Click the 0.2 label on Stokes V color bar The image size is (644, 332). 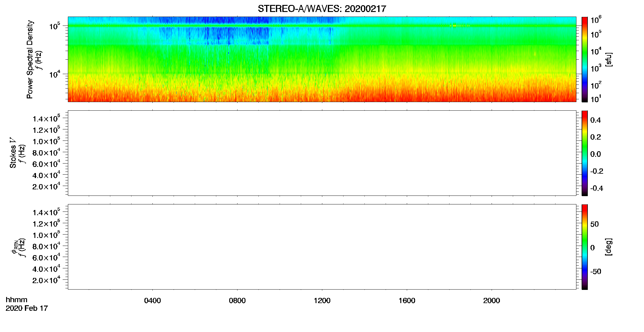point(595,137)
